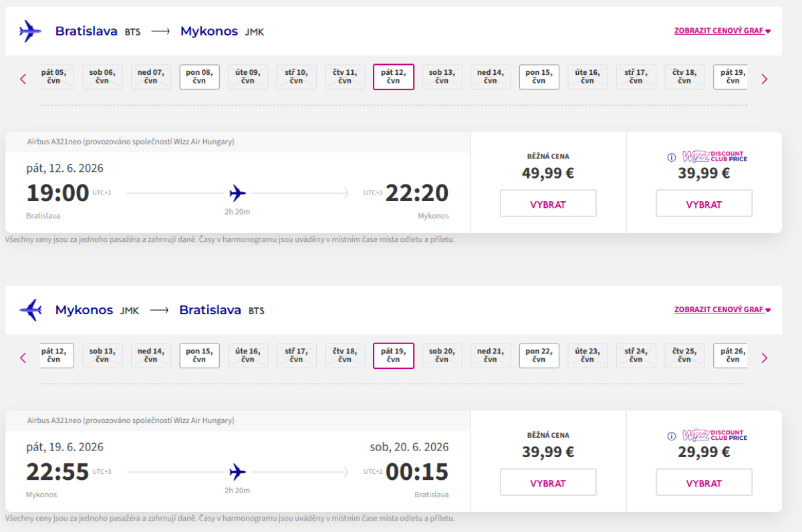The image size is (802, 532).
Task: Click info icon next to outbound Wizz Discount Club price
Action: click(x=672, y=158)
